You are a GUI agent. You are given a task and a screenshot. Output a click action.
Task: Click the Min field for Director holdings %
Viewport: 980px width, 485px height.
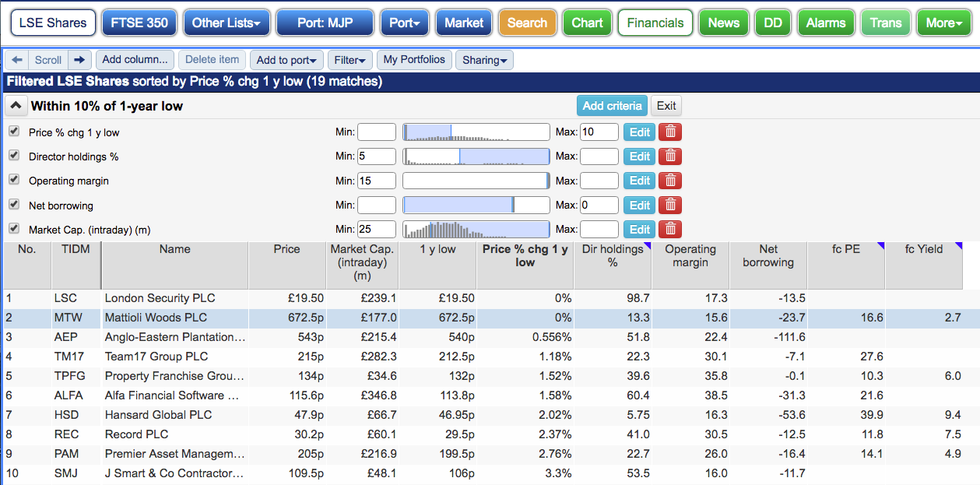point(377,156)
